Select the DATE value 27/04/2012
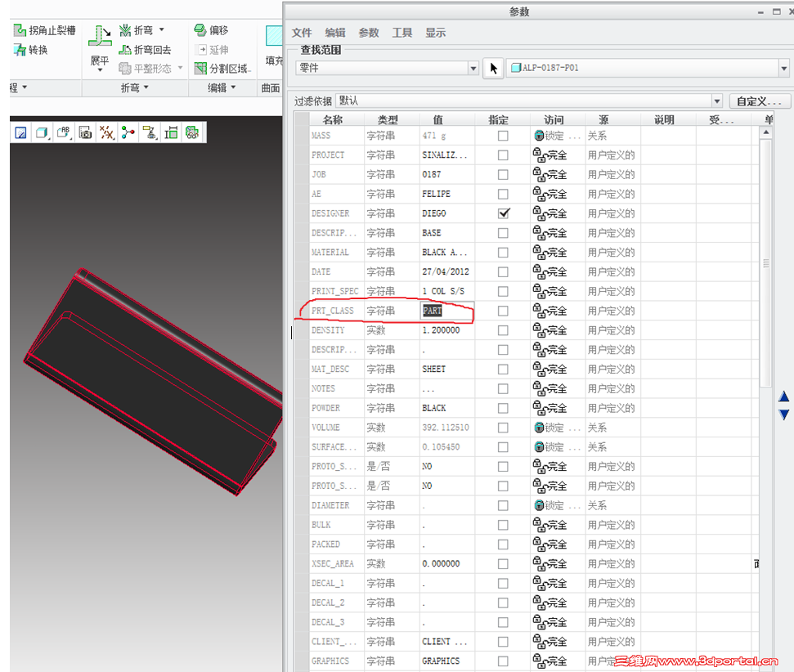Viewport: 794px width, 672px height. [446, 272]
